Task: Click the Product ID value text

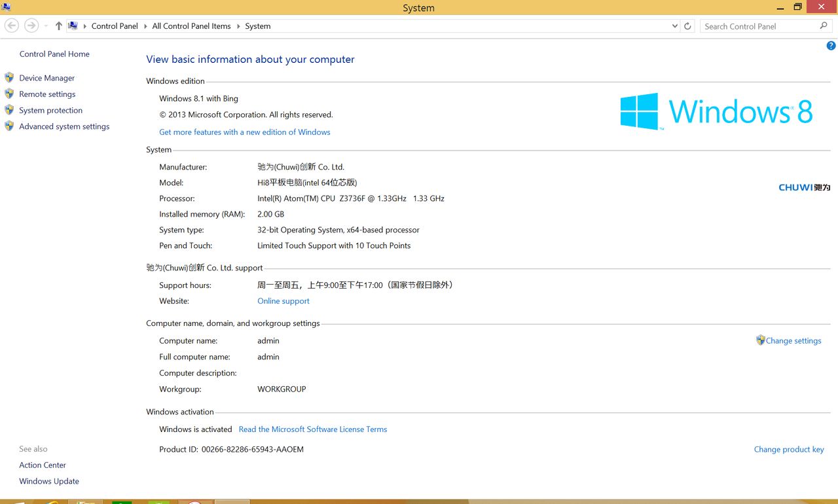Action: [253, 450]
